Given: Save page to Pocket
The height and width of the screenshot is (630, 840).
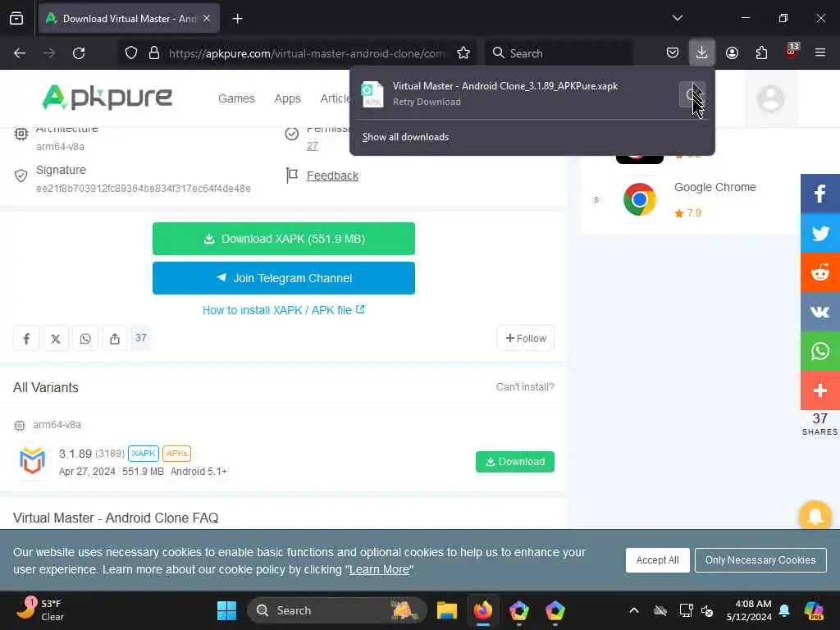Looking at the screenshot, I should pyautogui.click(x=673, y=53).
